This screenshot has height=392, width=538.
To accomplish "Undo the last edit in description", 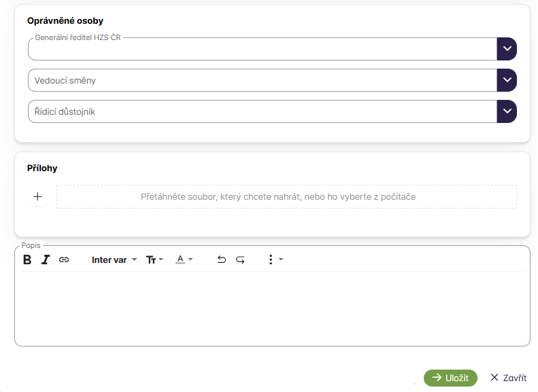I will coord(221,260).
